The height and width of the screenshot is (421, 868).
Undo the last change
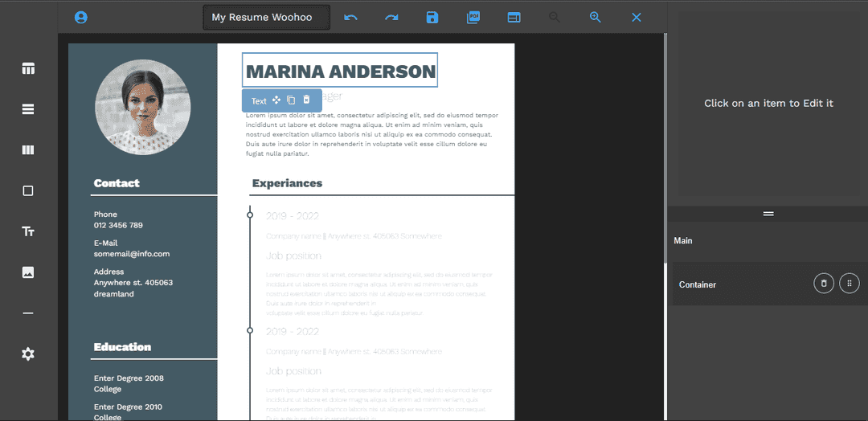350,17
